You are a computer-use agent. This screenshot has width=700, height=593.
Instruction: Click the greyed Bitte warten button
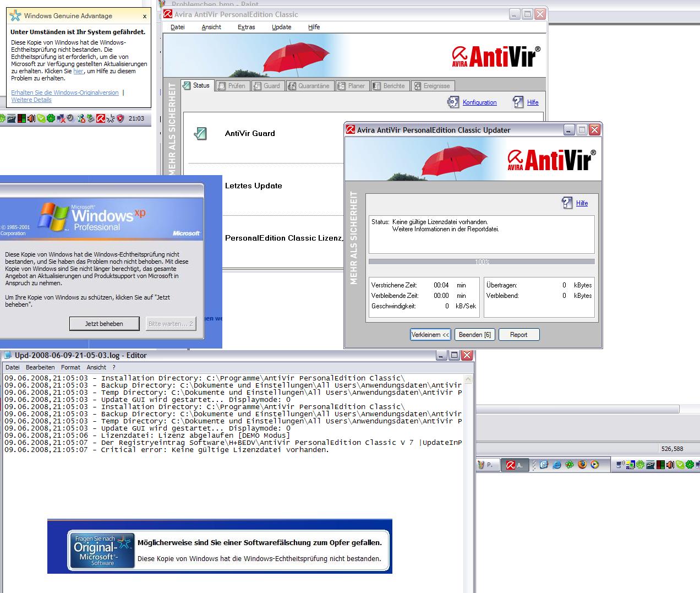[x=171, y=324]
